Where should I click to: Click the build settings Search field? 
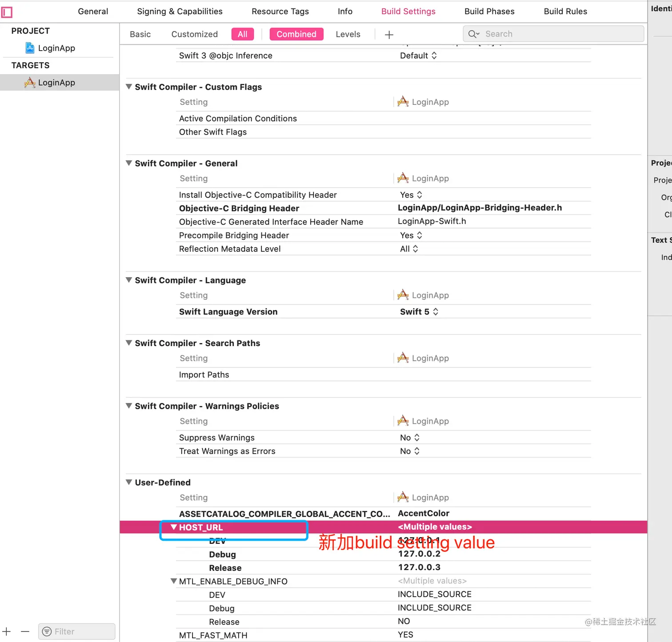(x=553, y=34)
